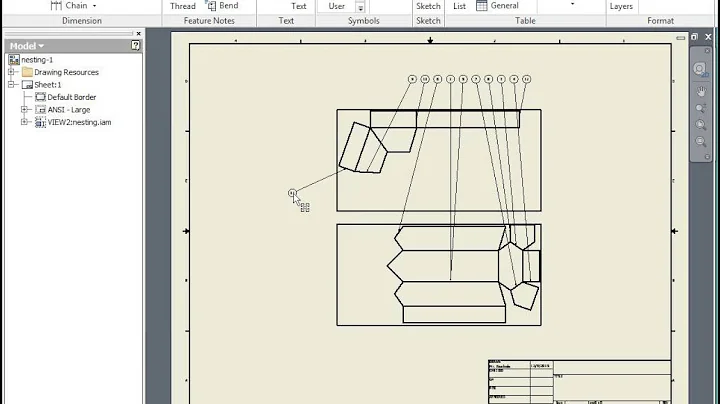This screenshot has height=404, width=720.
Task: Select the rightmost balloon in the top row
Action: 527,79
